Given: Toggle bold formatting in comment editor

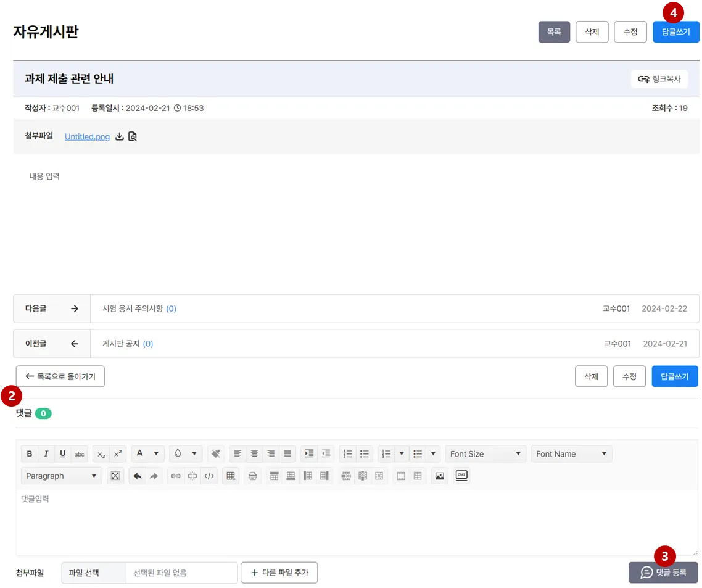Looking at the screenshot, I should coord(30,453).
